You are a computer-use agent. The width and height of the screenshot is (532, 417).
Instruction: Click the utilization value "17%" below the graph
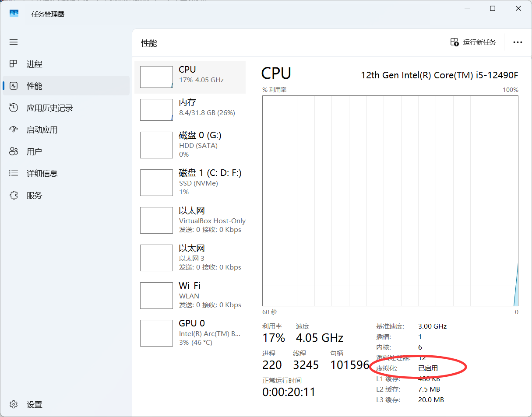pos(274,338)
